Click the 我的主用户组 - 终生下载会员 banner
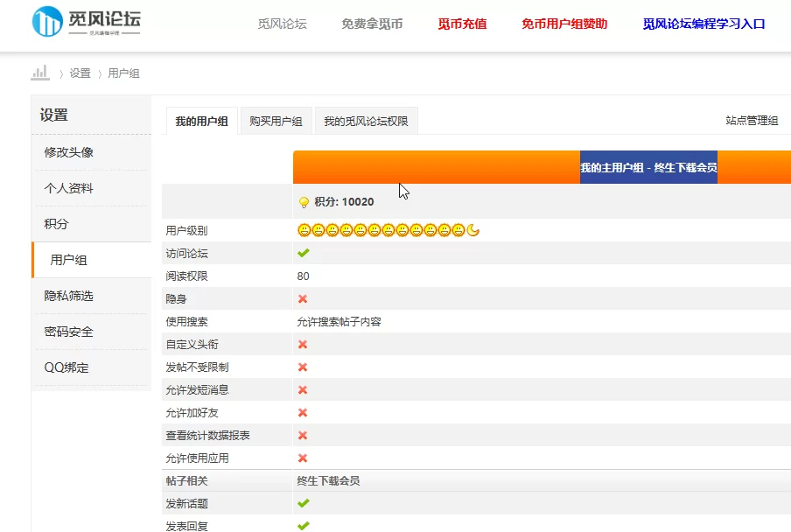The height and width of the screenshot is (532, 791). coord(648,167)
